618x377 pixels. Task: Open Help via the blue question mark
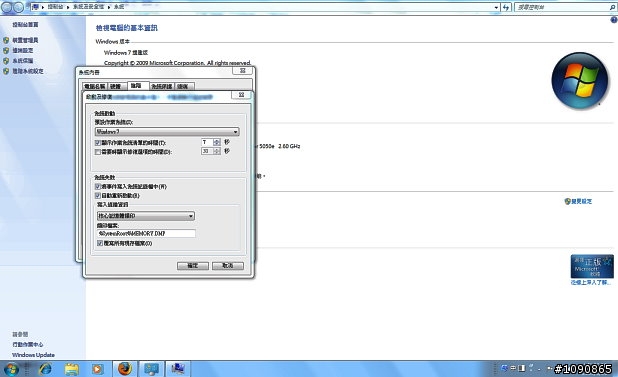point(614,20)
